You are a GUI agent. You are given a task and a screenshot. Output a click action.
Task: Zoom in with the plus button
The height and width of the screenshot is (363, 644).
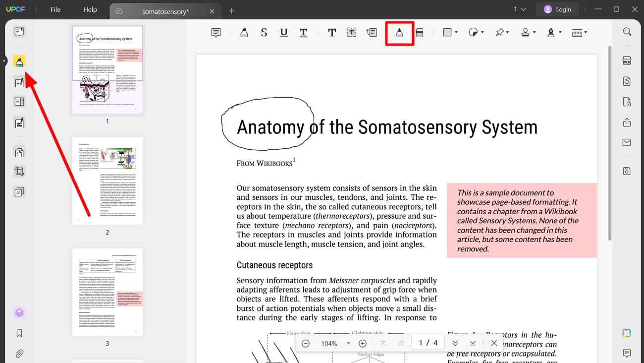363,343
